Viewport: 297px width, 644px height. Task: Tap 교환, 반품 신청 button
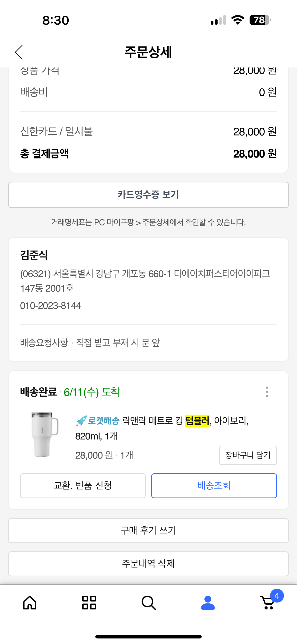pos(83,486)
